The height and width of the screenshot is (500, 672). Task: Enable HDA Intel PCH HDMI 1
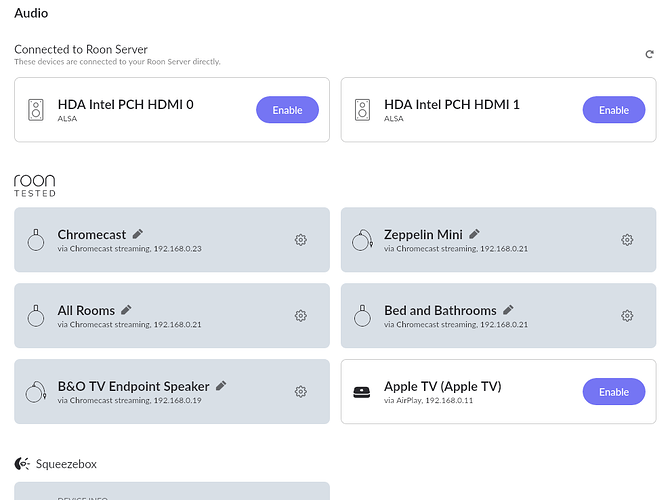point(614,110)
